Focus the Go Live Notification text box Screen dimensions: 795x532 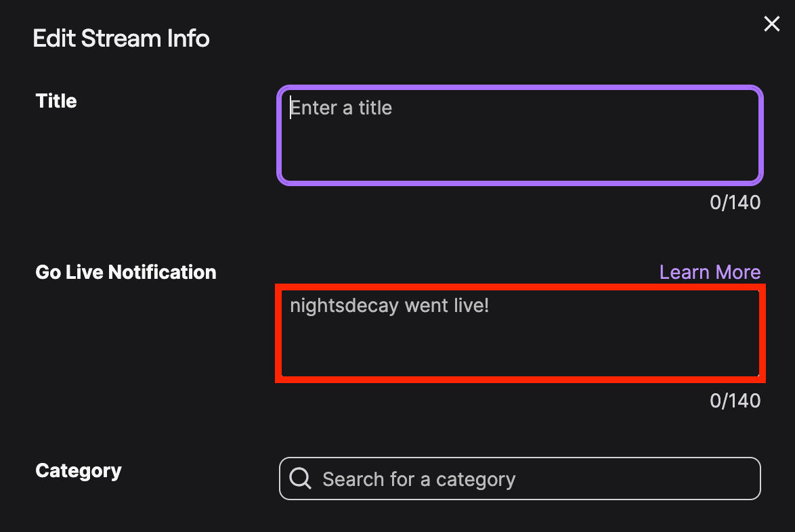coord(519,333)
